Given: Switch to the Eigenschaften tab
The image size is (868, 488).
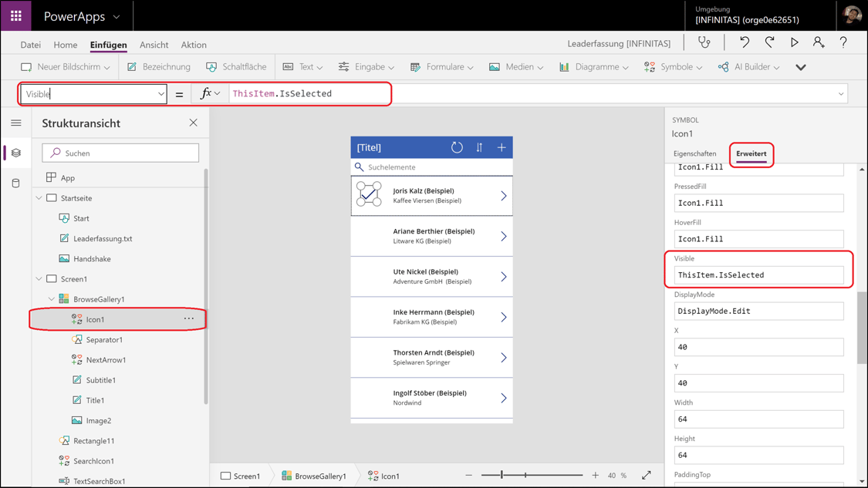Looking at the screenshot, I should 694,154.
